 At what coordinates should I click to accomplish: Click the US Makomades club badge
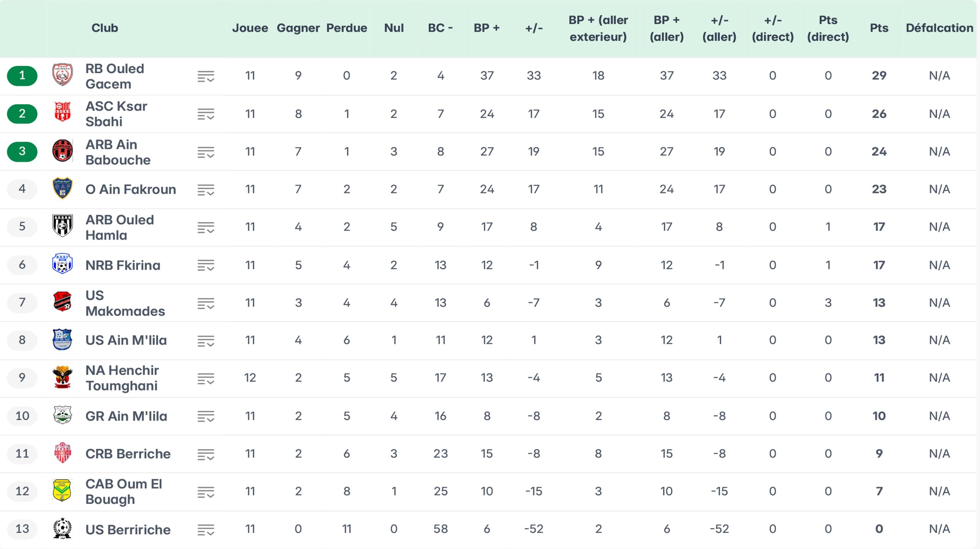pyautogui.click(x=62, y=302)
